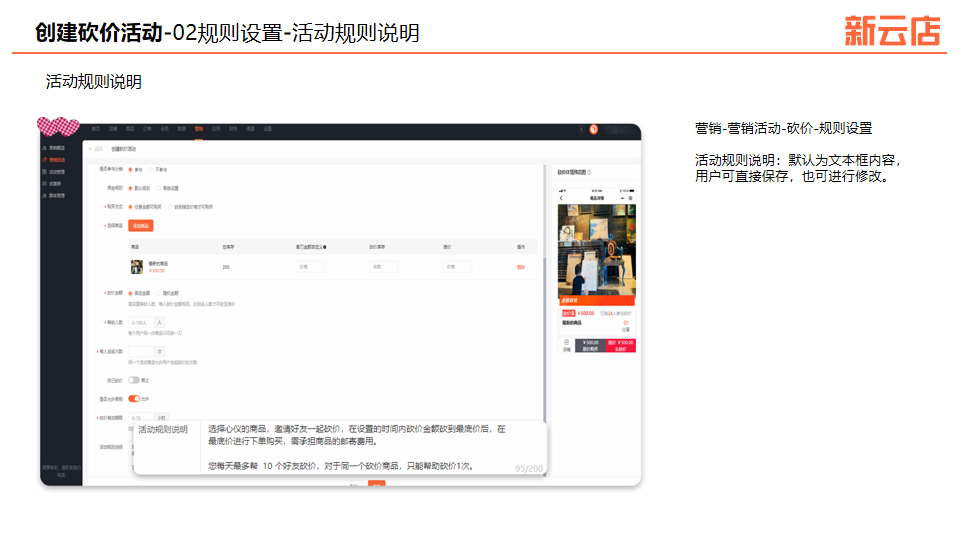Click the 活动规则说明 text box
The image size is (960, 540).
[373, 448]
